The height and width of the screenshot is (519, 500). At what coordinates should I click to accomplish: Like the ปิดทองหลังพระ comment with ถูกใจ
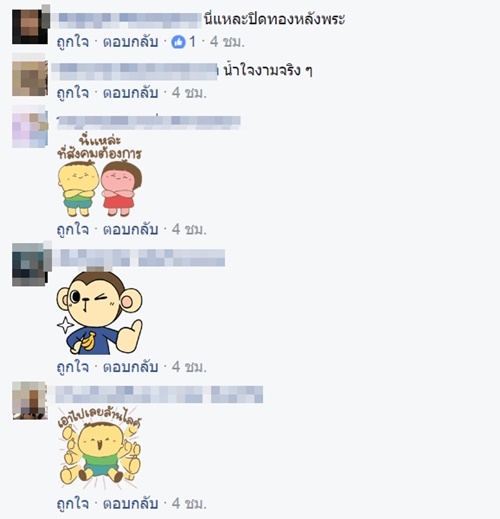73,42
